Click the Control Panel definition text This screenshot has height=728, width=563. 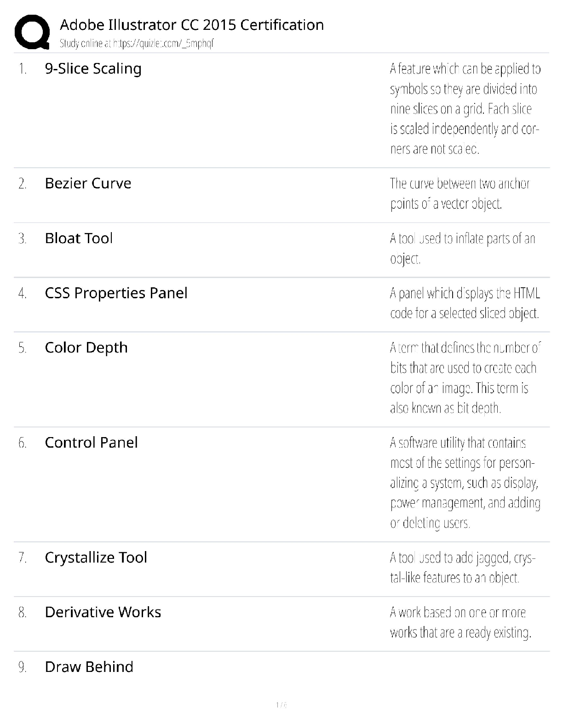pos(465,483)
